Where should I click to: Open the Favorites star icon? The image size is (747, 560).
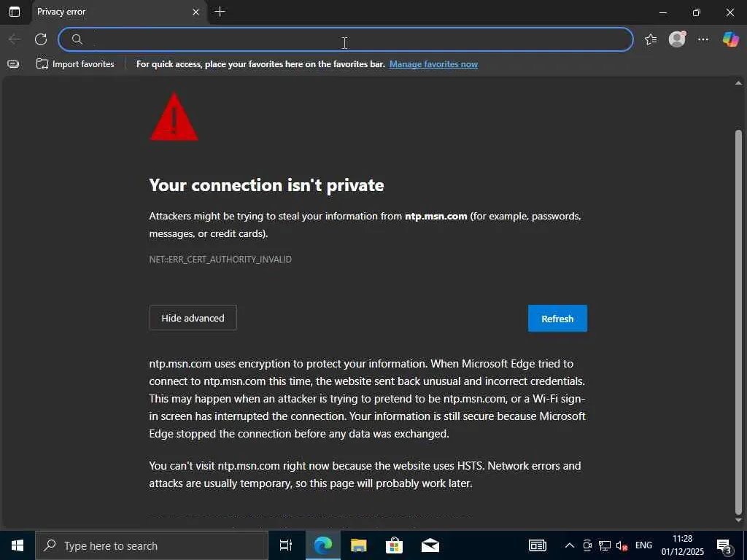coord(651,39)
